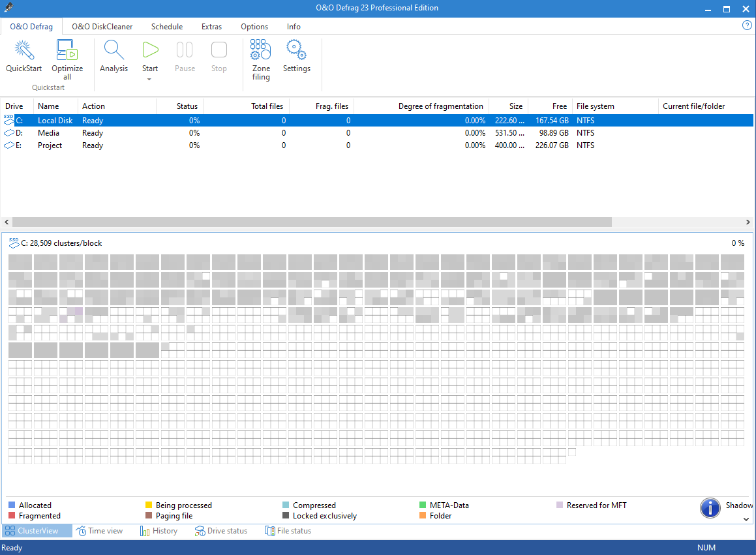756x555 pixels.
Task: Launch the QuickStart wizard icon
Action: coord(23,50)
